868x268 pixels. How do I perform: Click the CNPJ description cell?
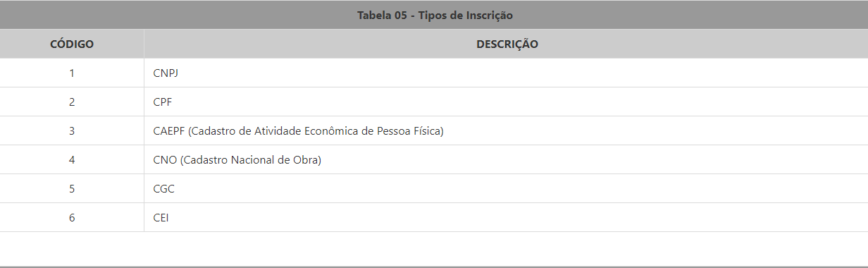pos(506,73)
